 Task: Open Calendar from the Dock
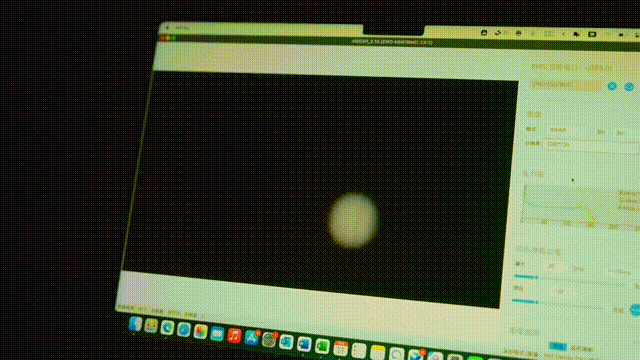pyautogui.click(x=340, y=349)
